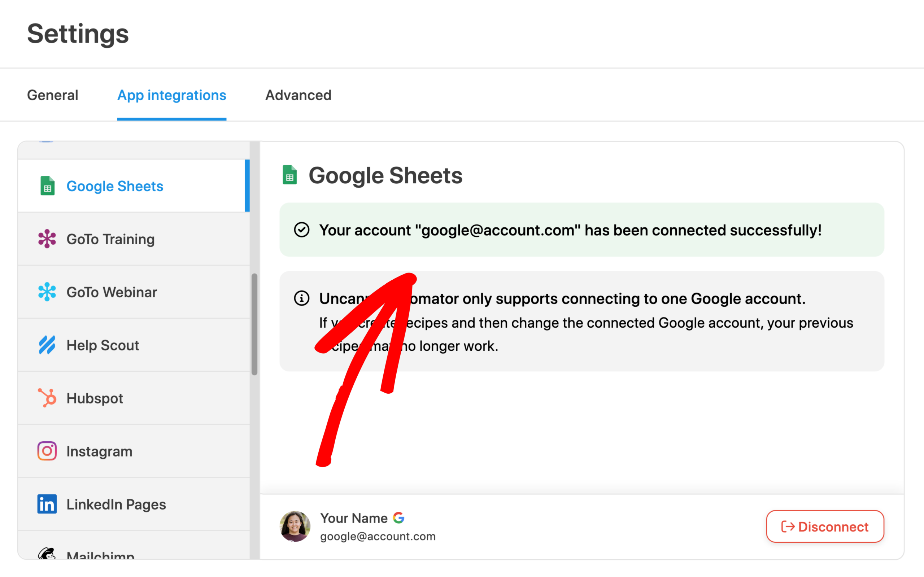Click the Hubspot sprocket icon
Viewport: 924px width, 577px height.
coord(47,398)
